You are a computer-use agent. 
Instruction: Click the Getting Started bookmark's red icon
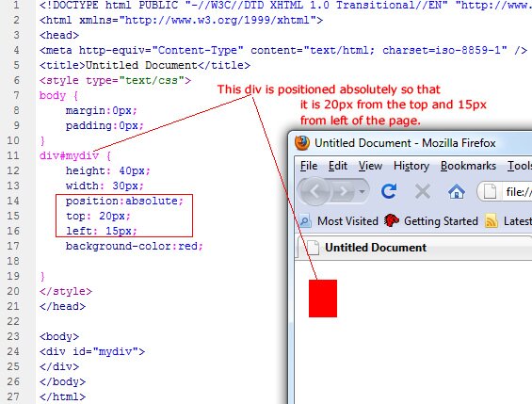[391, 220]
